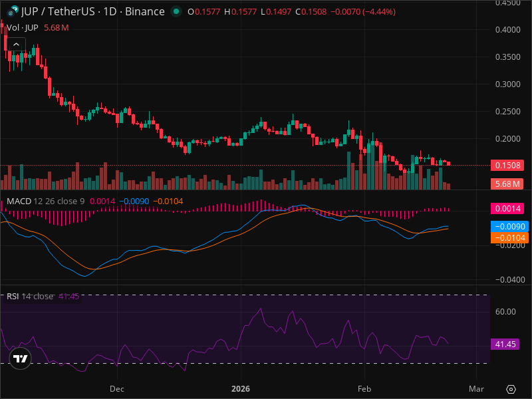Screen dimensions: 532x399
Task: Click the green market status dot
Action: tap(176, 11)
